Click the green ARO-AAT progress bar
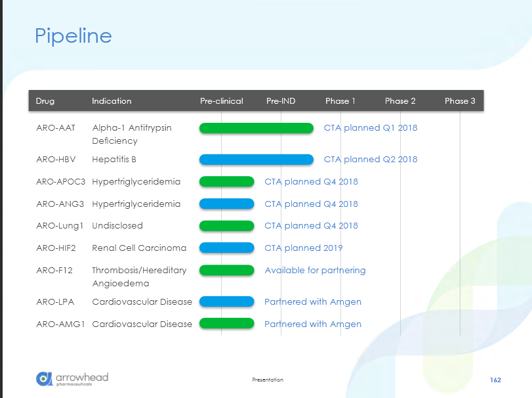 (256, 128)
